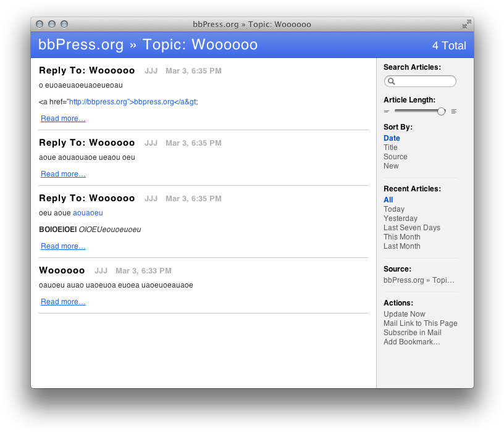504x432 pixels.
Task: Select Date sorting option
Action: point(392,138)
